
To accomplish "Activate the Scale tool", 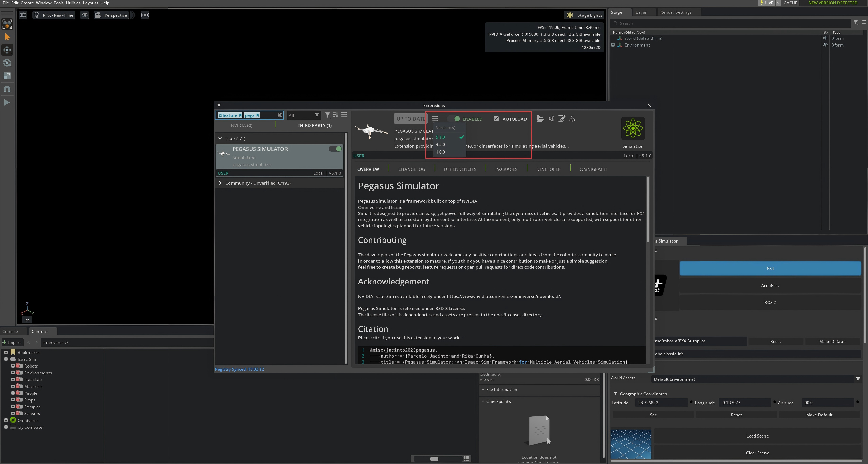I will 7,76.
